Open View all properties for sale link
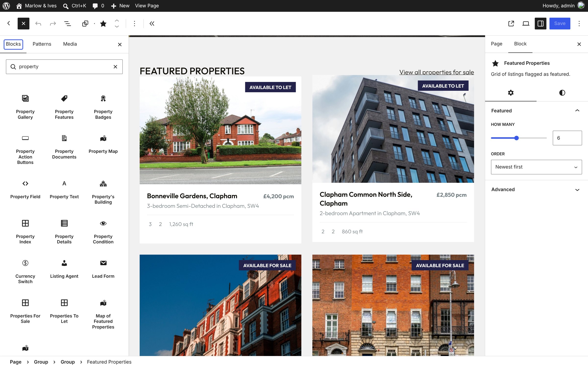This screenshot has height=368, width=588. pyautogui.click(x=437, y=72)
